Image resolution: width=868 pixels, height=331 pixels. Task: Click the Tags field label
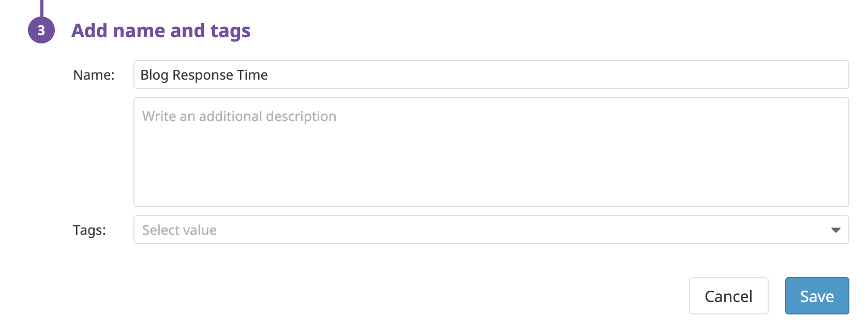(91, 230)
